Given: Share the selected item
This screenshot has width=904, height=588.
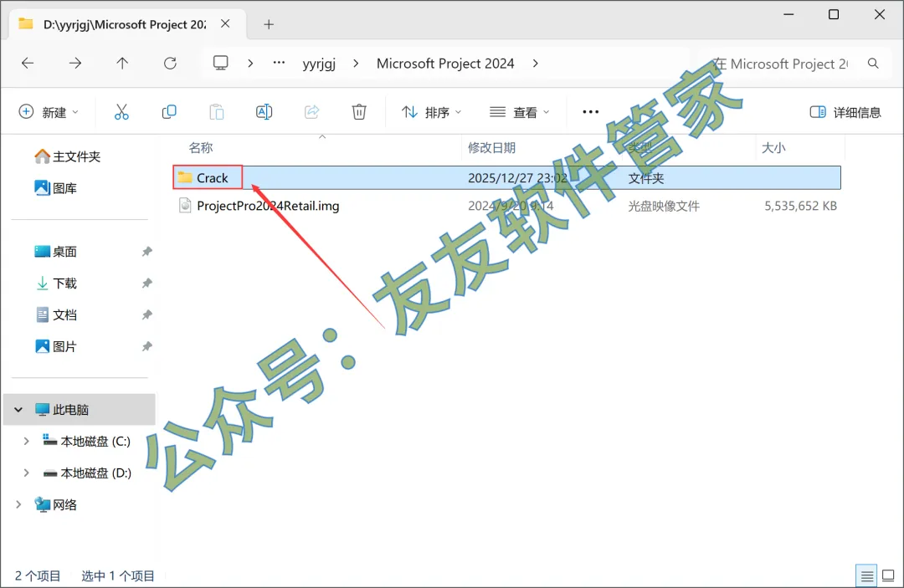Looking at the screenshot, I should pos(312,112).
